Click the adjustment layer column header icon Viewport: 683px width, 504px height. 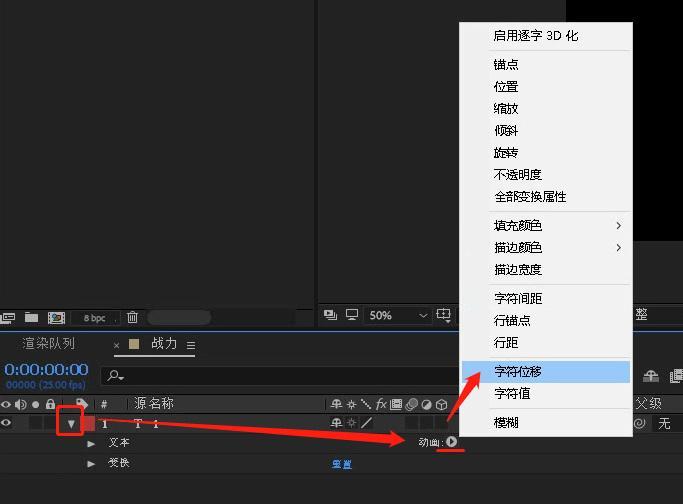[x=426, y=405]
